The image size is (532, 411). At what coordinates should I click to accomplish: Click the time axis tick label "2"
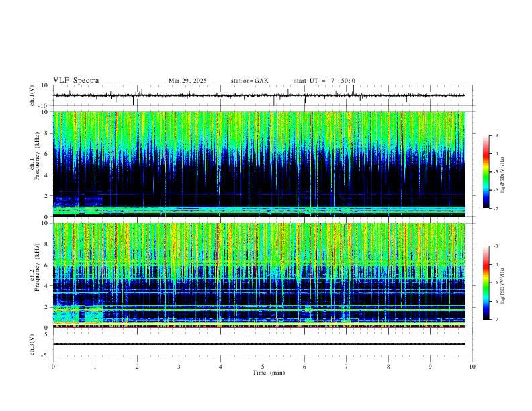coord(137,367)
